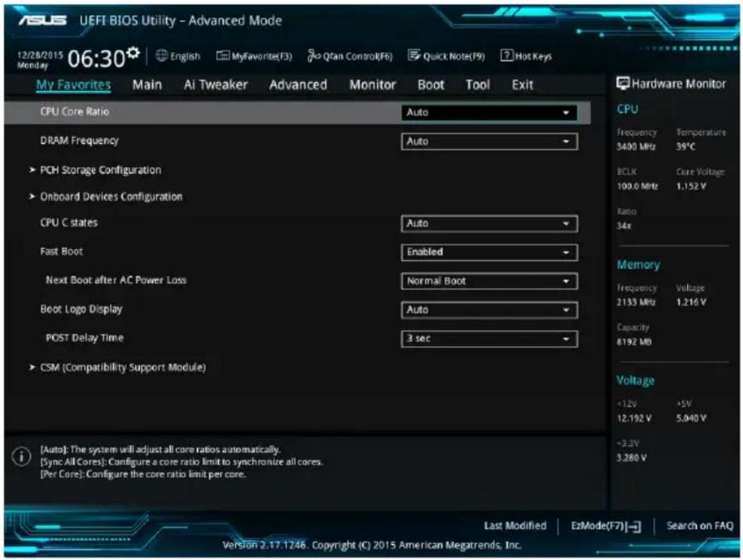This screenshot has width=743, height=560.
Task: Click the memory capacity value 8192 MB
Action: [634, 341]
